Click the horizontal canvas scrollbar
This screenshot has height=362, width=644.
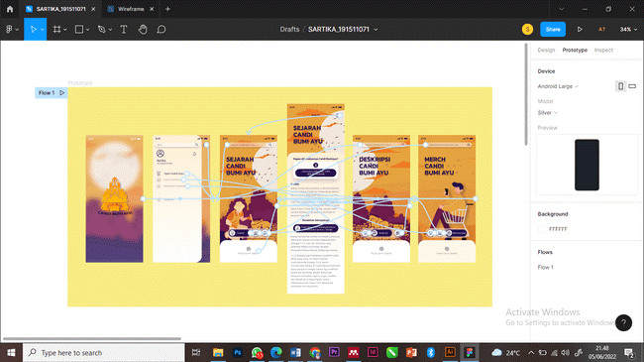[x=91, y=339]
